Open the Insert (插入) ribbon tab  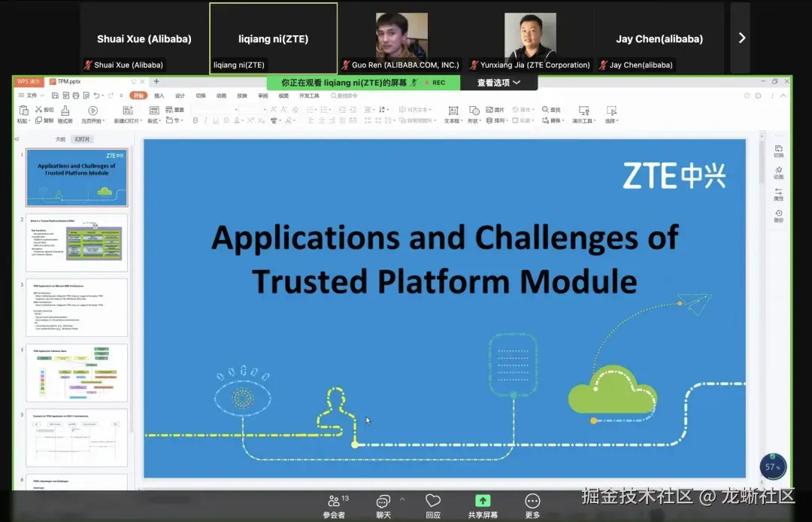tap(159, 96)
